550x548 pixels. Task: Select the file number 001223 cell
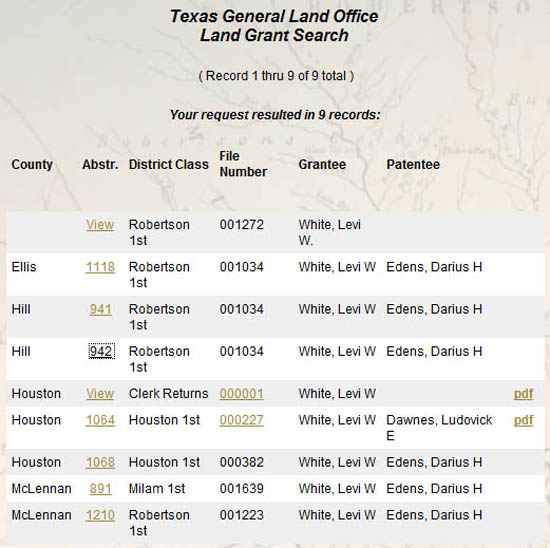tap(241, 515)
